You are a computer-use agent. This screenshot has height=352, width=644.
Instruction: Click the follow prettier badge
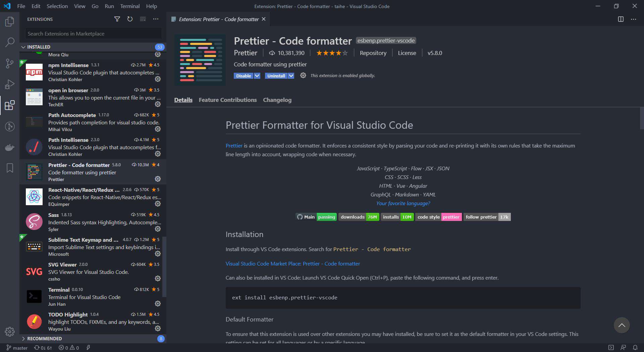click(x=487, y=217)
